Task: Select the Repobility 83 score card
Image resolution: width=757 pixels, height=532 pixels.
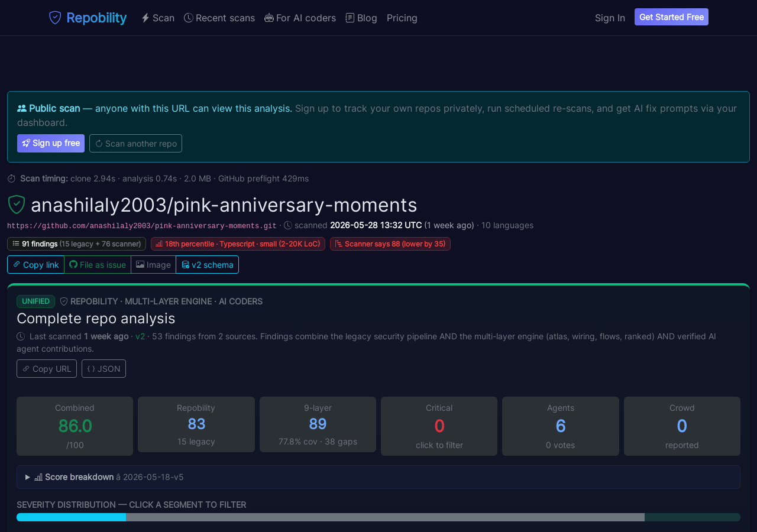Action: (x=196, y=424)
